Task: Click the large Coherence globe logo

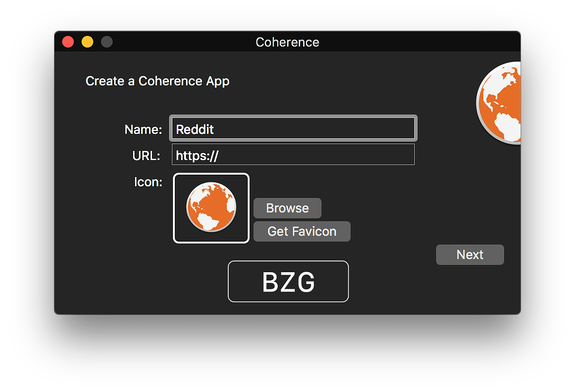Action: point(499,103)
